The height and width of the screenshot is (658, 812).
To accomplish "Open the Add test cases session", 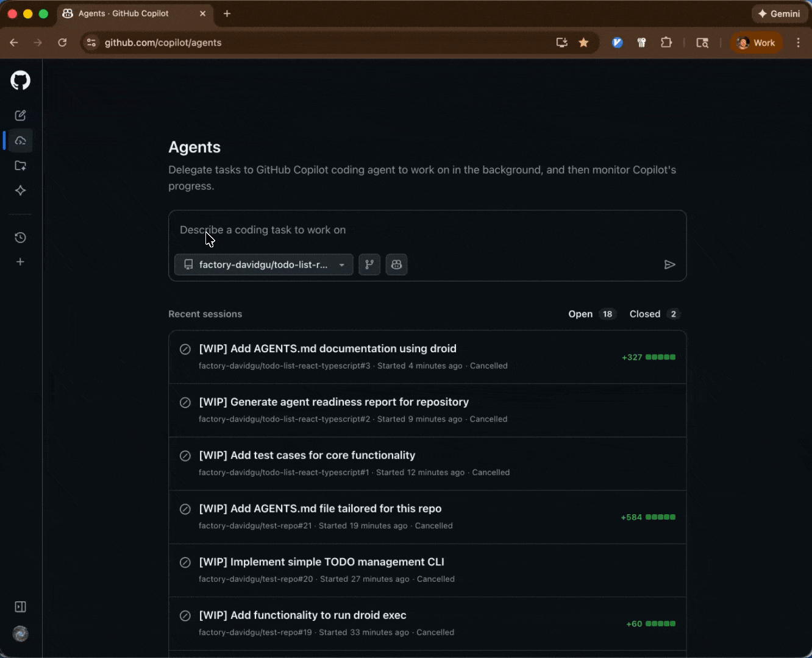I will [307, 455].
